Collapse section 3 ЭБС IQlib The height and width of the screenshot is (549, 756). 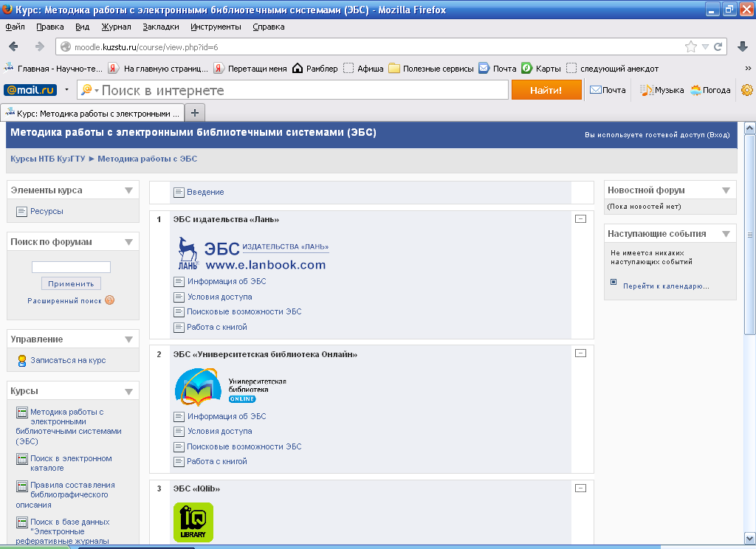580,488
